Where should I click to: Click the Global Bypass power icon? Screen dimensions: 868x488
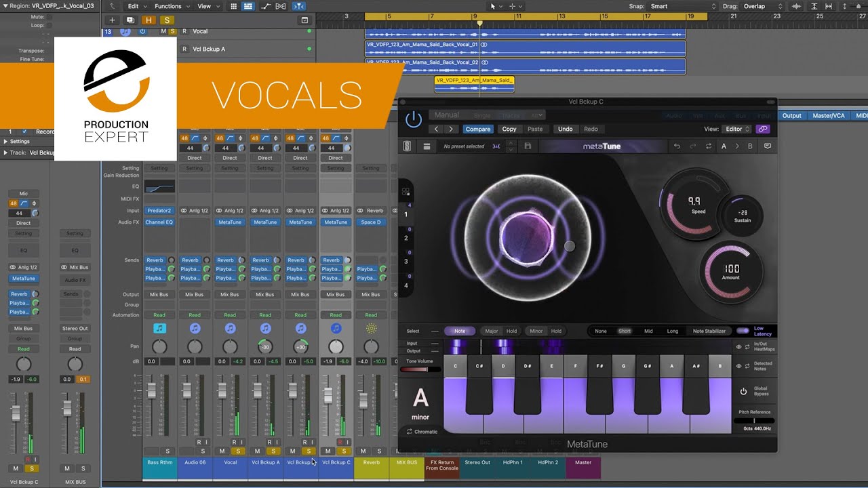pos(743,392)
